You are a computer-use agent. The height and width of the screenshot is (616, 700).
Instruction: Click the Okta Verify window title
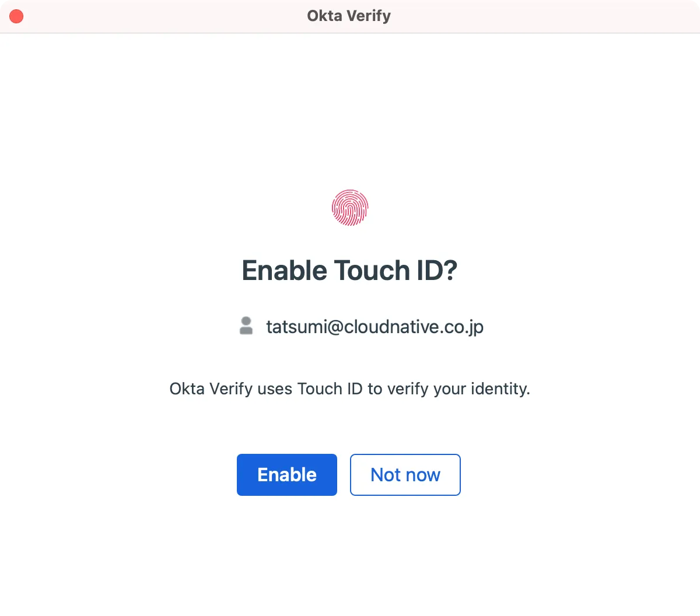(349, 16)
